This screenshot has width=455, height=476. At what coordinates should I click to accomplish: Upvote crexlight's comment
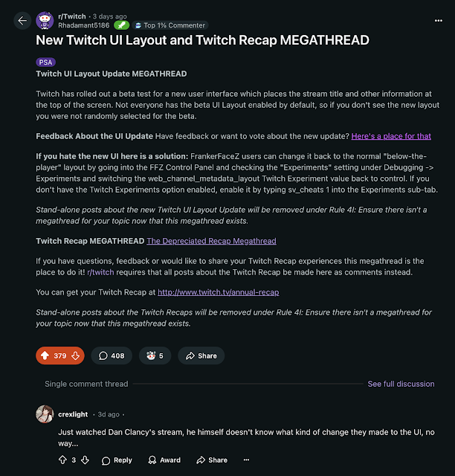62,460
